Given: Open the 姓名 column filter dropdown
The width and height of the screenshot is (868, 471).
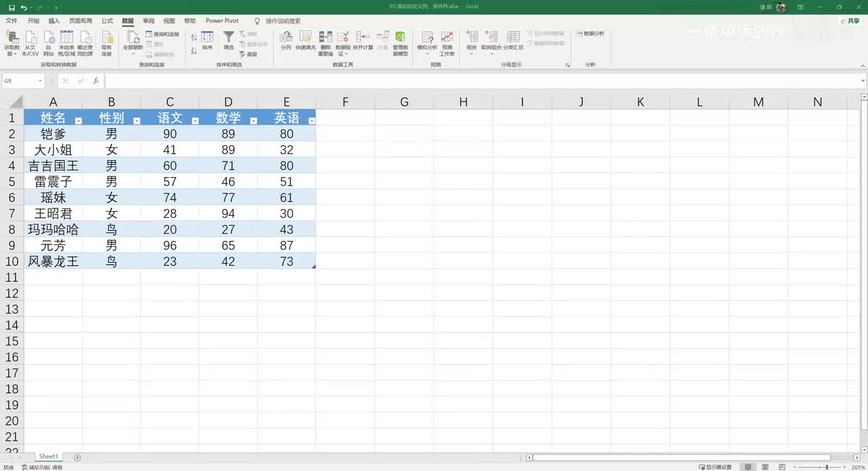Looking at the screenshot, I should click(x=79, y=121).
